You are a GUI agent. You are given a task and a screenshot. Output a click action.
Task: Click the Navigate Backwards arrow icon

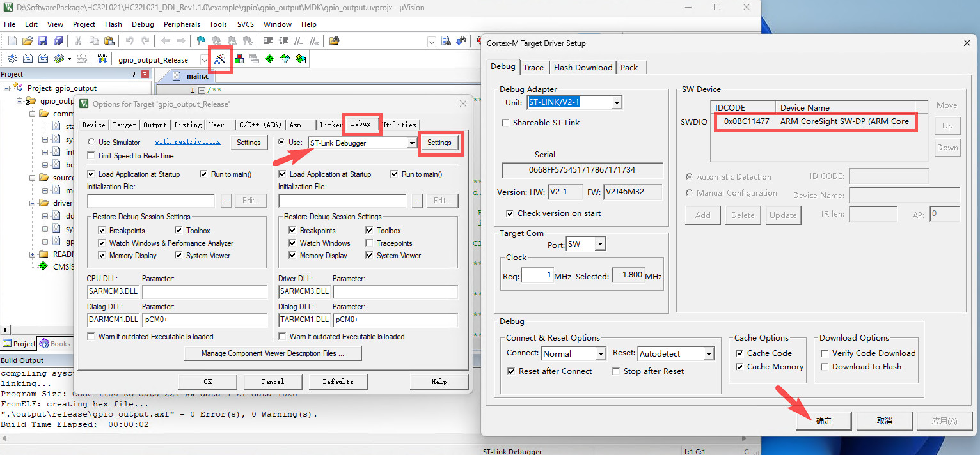166,41
